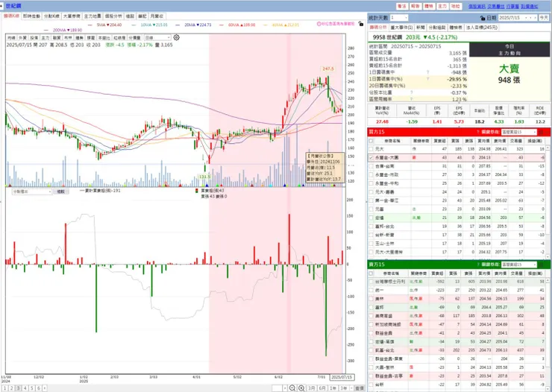552x392 pixels.
Task: Toggle the select-all checkbox in 買方15 header row
Action: 371,141
